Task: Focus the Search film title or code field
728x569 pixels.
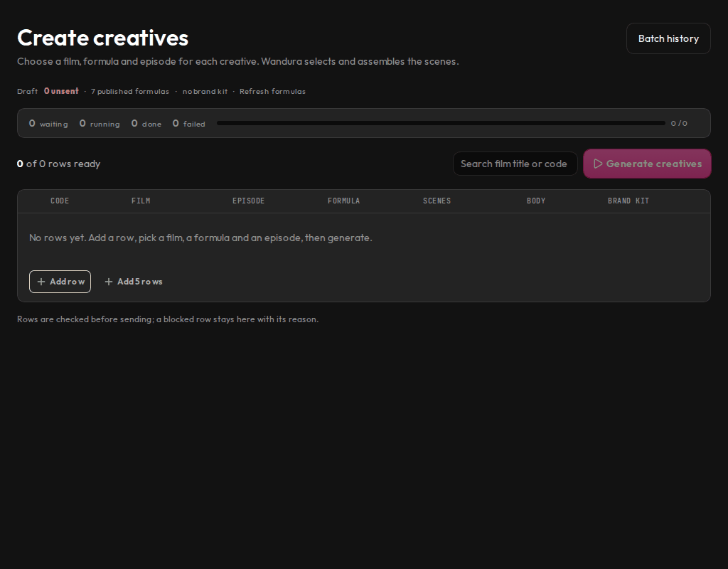Action: 515,164
